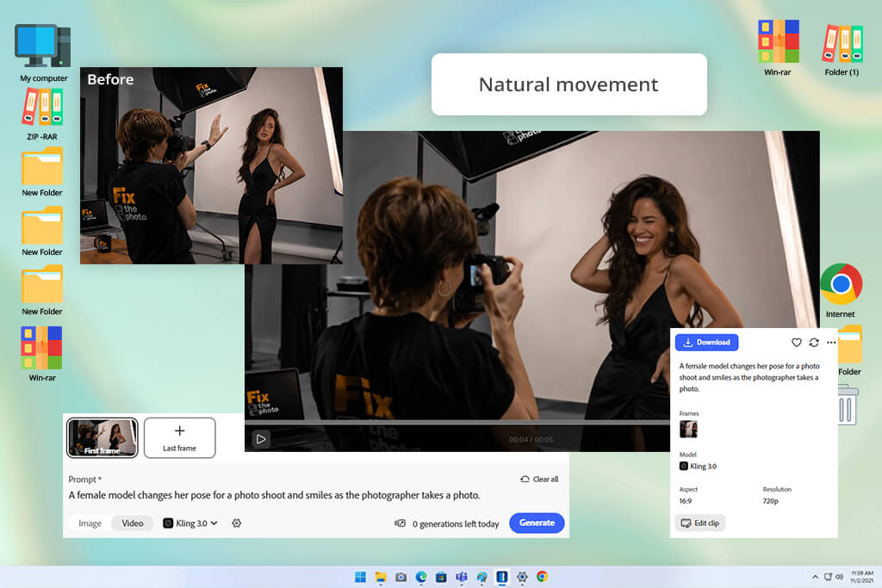Open the first New Folder below ZIP-RAR

[42, 172]
